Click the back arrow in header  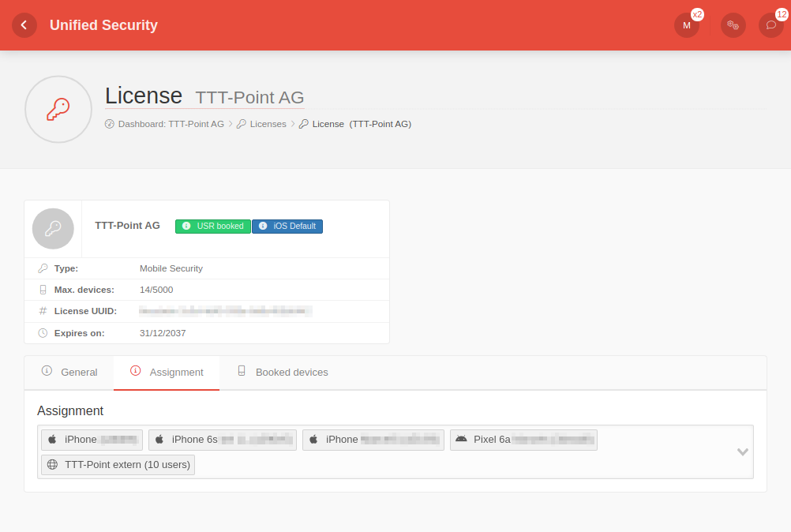[24, 25]
